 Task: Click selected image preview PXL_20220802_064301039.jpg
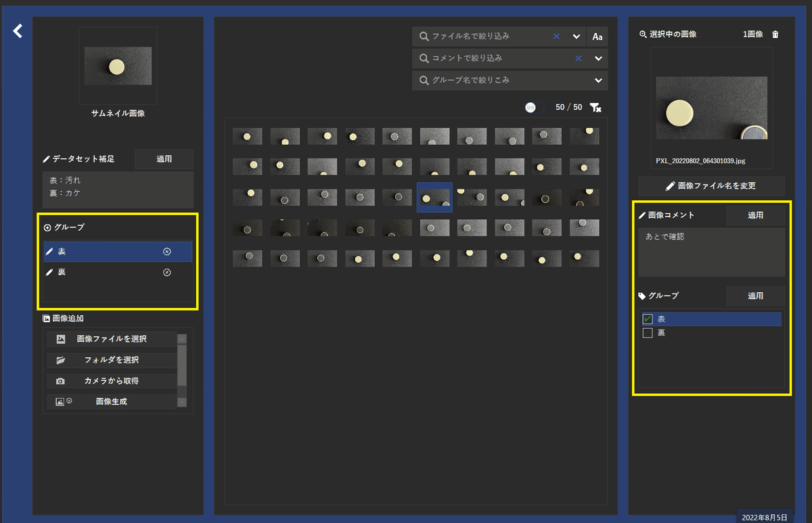[x=712, y=108]
